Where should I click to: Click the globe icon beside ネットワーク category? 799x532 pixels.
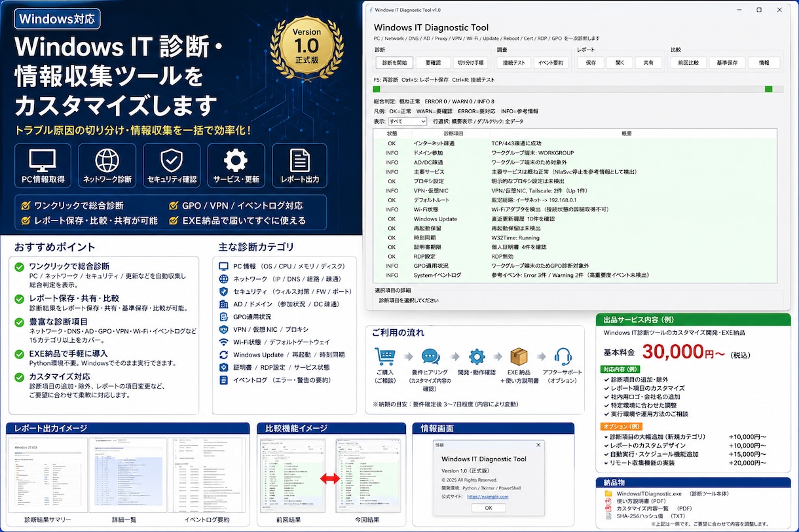click(224, 279)
